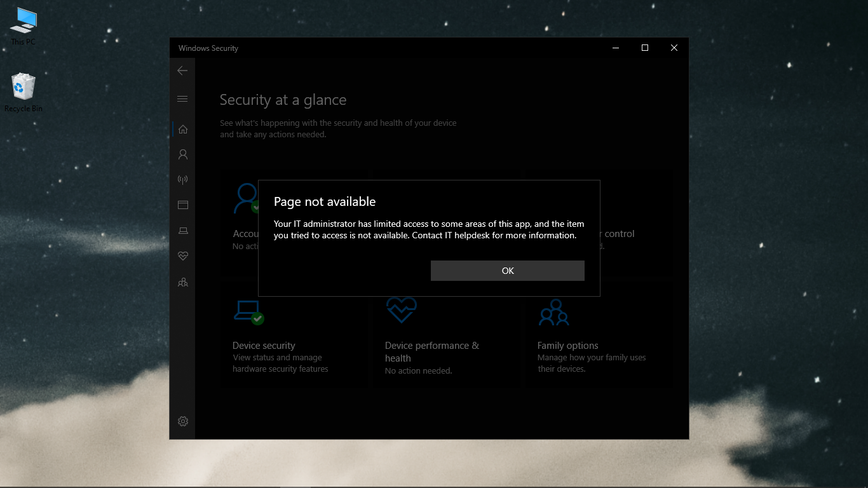Go back with the back arrow
Screen dimensions: 868x488
pos(182,71)
